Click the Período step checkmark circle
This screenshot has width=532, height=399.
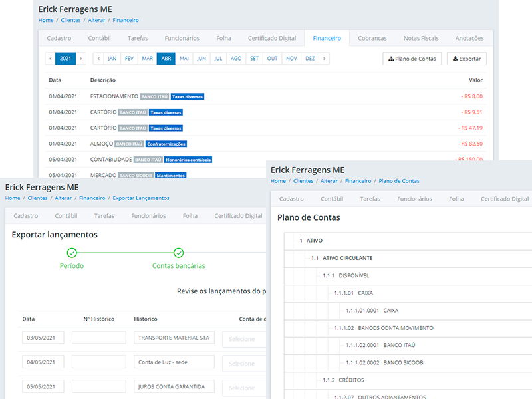tap(72, 253)
